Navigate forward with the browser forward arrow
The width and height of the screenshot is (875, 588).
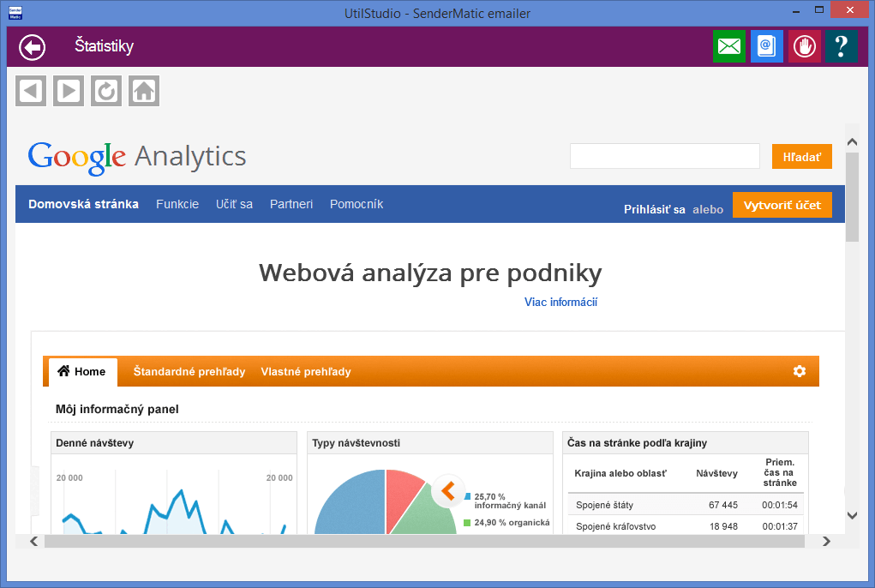click(69, 90)
